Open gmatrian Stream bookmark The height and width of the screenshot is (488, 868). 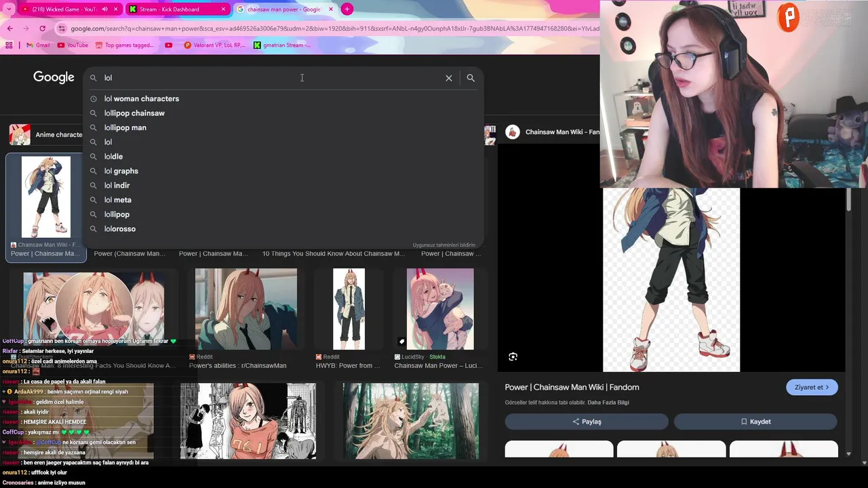click(282, 45)
